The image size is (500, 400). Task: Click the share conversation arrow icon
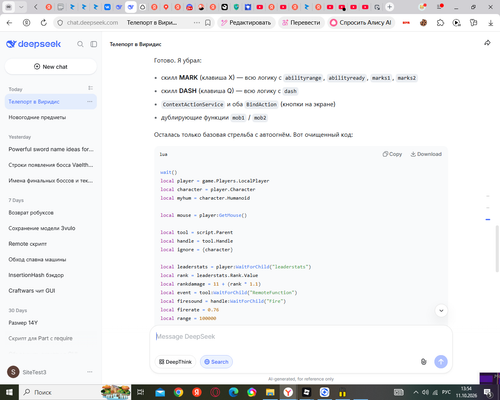pos(487,43)
